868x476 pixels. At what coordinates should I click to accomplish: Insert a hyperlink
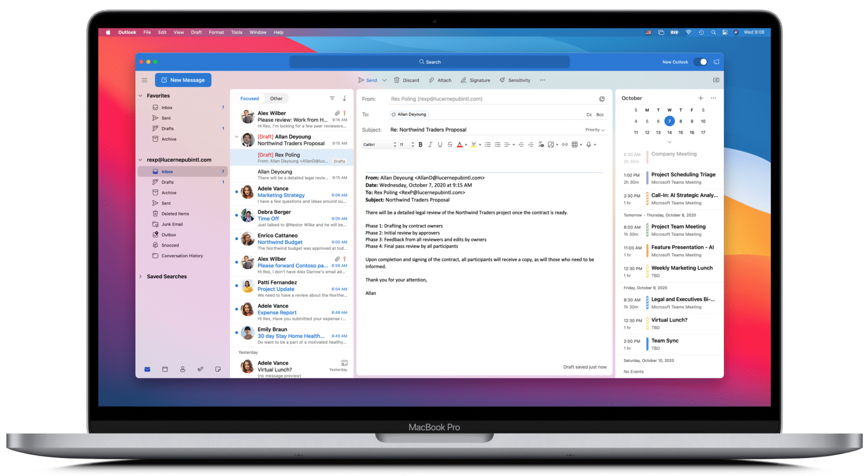point(565,145)
